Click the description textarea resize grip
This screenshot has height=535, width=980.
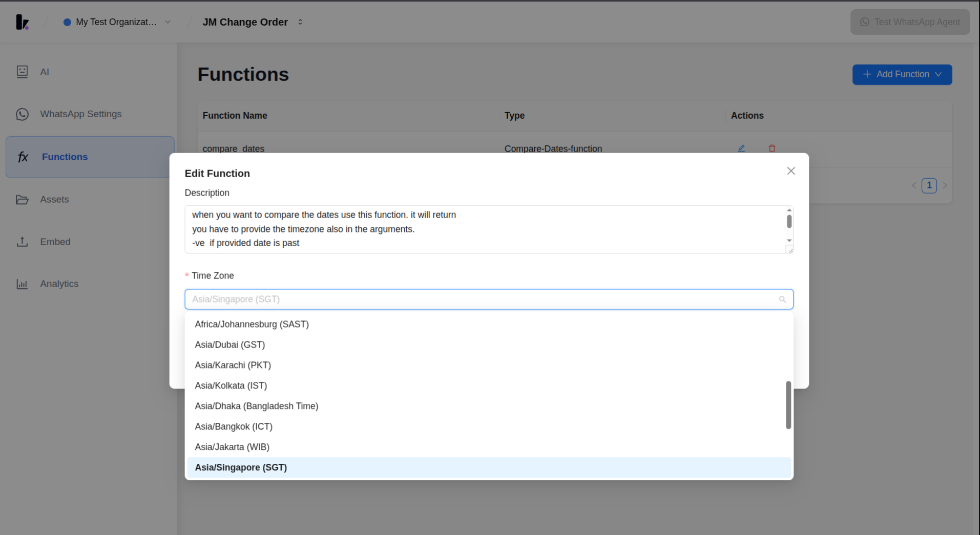tap(789, 250)
